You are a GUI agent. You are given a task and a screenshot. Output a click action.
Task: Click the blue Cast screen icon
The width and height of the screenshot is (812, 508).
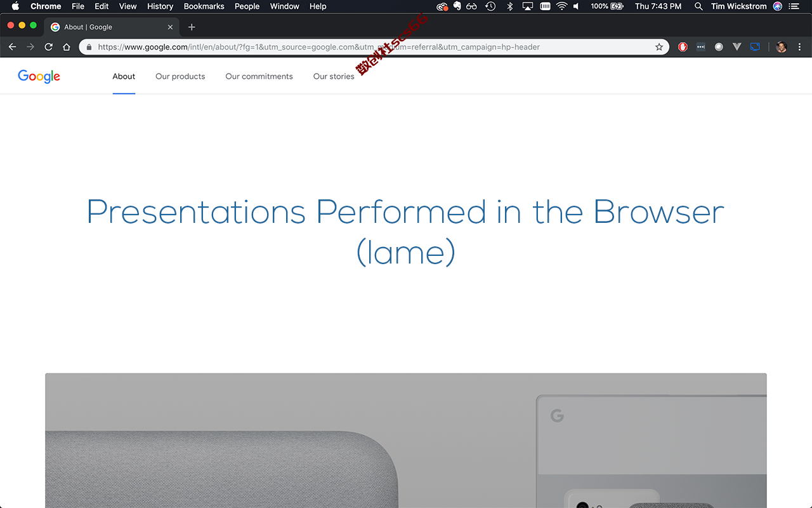[x=755, y=47]
